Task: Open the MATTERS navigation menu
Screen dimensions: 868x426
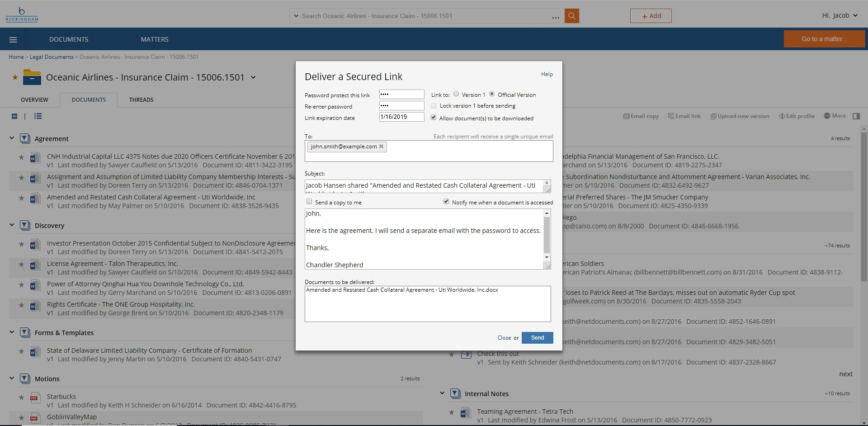Action: click(155, 39)
